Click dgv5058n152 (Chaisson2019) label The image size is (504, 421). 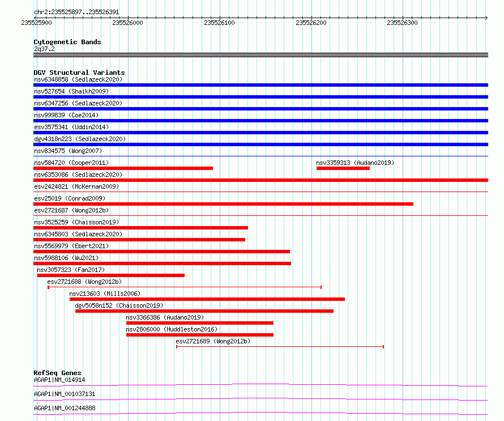[119, 305]
